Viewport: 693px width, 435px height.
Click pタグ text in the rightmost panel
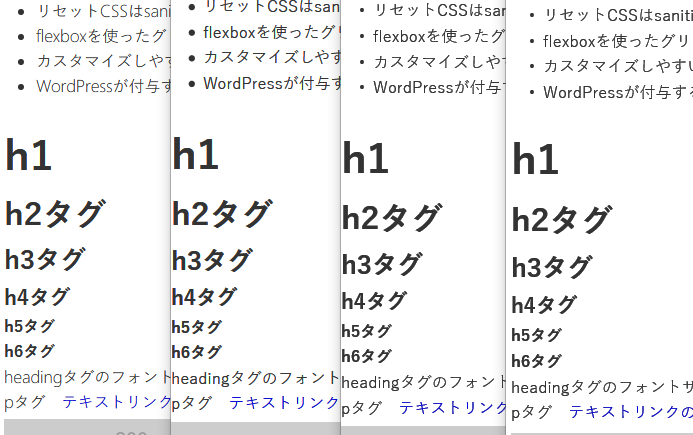click(x=532, y=413)
